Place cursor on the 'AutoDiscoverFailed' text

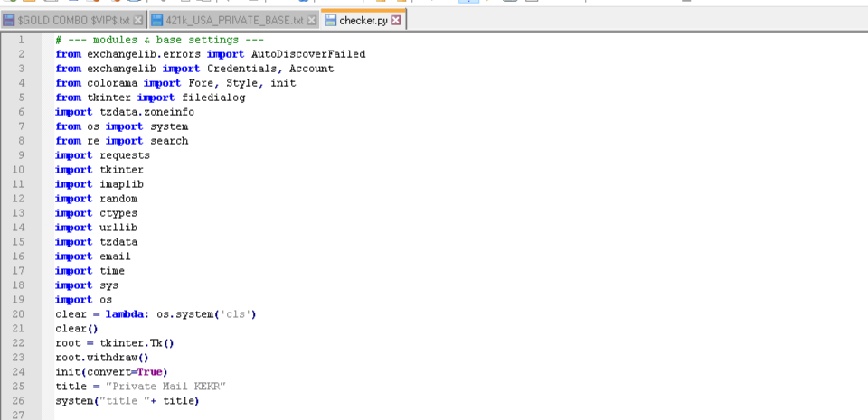(x=307, y=54)
